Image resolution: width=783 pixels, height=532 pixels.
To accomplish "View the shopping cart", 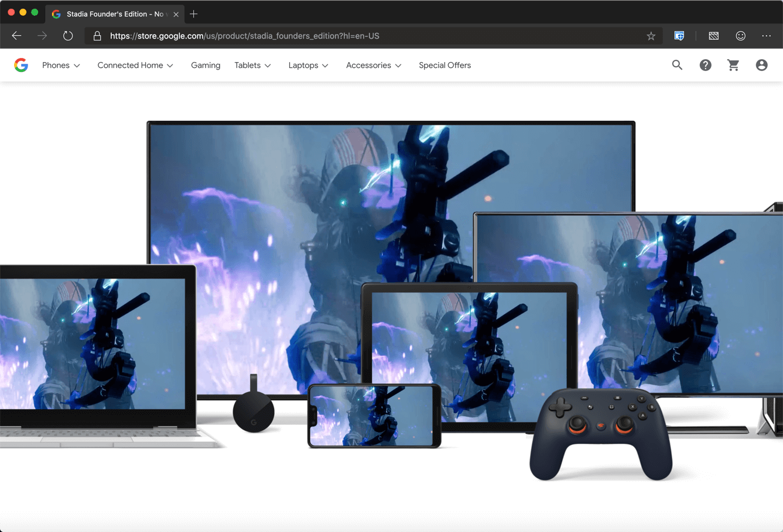I will coord(733,65).
